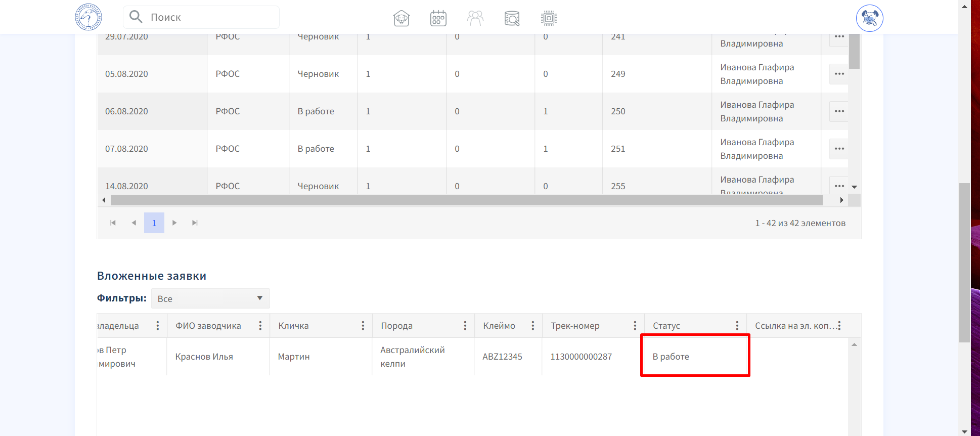Open the three-dots menu for row 249
The height and width of the screenshot is (436, 980).
(x=839, y=74)
